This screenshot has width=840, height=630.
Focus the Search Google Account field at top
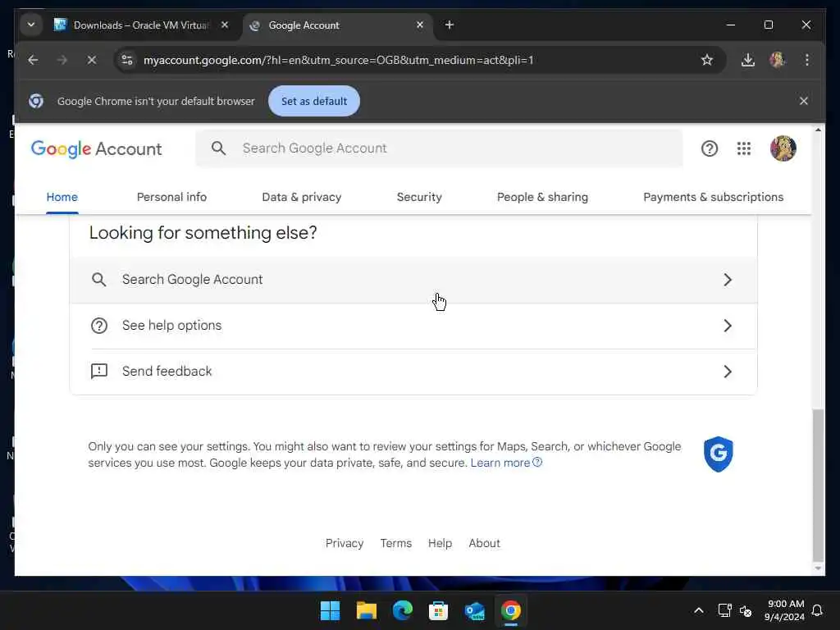point(440,148)
